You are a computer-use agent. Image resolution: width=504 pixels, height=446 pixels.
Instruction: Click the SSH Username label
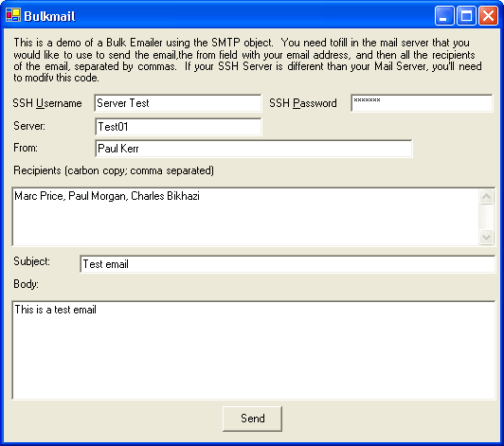click(x=47, y=103)
